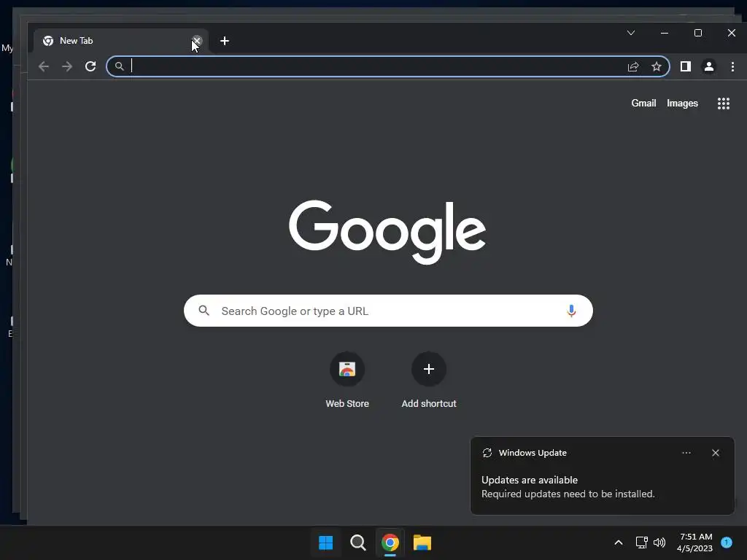The image size is (747, 560).
Task: Open the Google apps grid
Action: (x=724, y=104)
